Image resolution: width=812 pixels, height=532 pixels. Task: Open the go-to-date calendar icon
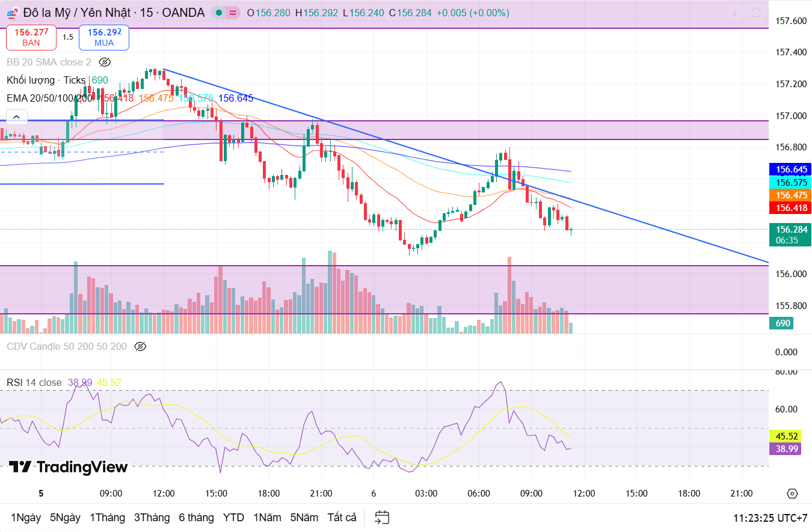(382, 518)
